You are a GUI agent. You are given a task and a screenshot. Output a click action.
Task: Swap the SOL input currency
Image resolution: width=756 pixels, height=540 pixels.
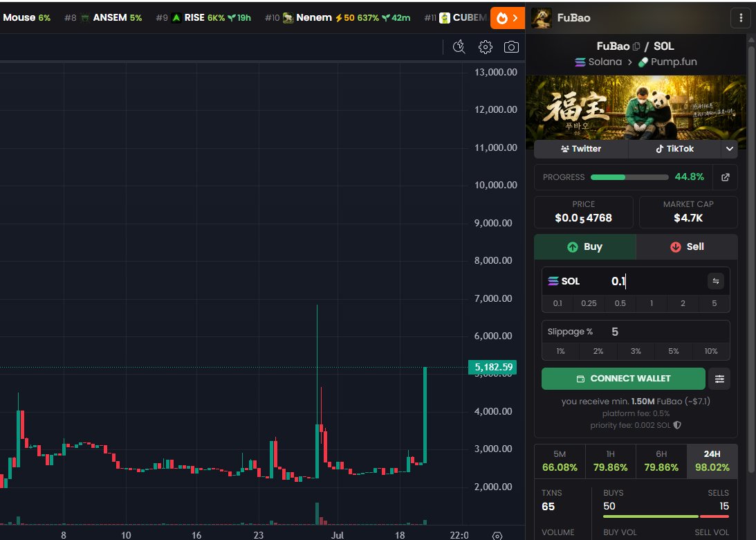(715, 281)
